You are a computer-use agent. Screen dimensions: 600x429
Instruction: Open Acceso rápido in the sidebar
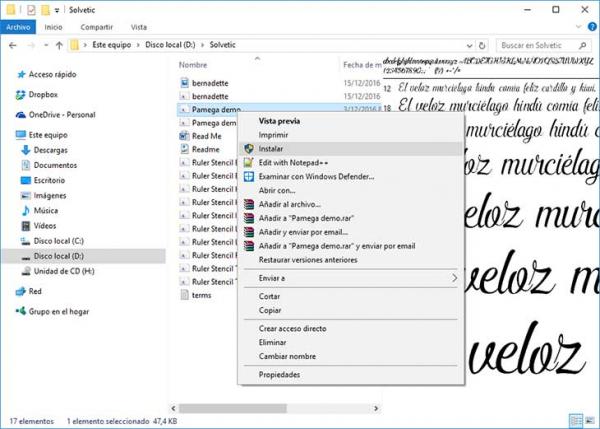52,74
